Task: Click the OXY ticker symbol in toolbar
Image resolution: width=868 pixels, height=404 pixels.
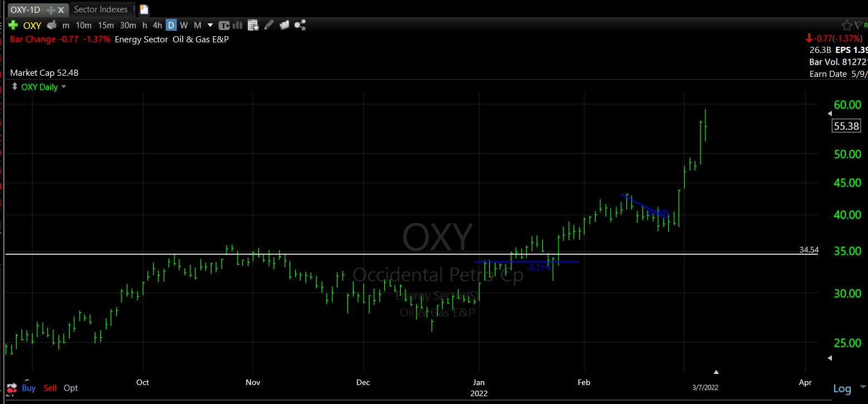Action: (32, 25)
